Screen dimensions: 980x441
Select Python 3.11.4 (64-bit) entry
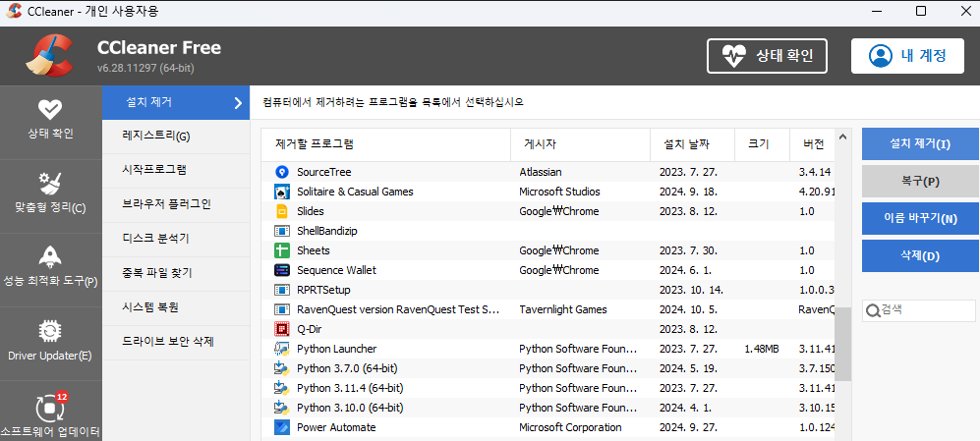(x=350, y=389)
